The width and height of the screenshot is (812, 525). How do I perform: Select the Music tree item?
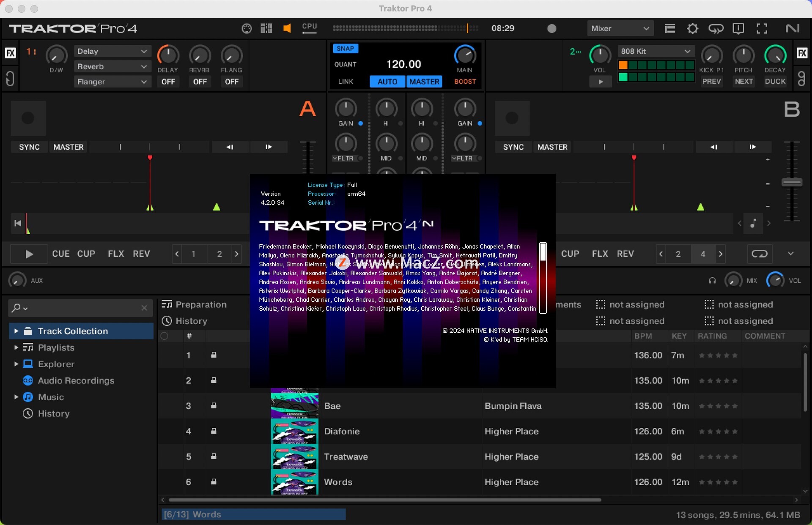(x=51, y=397)
